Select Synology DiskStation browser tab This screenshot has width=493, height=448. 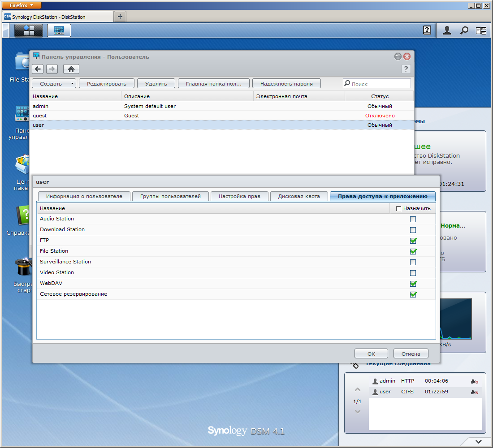pos(58,17)
